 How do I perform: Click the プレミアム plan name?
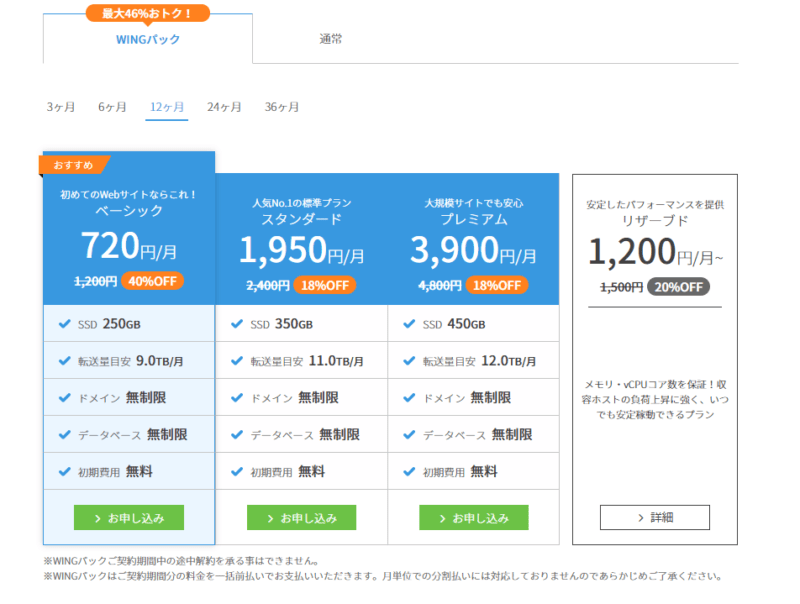pyautogui.click(x=474, y=219)
